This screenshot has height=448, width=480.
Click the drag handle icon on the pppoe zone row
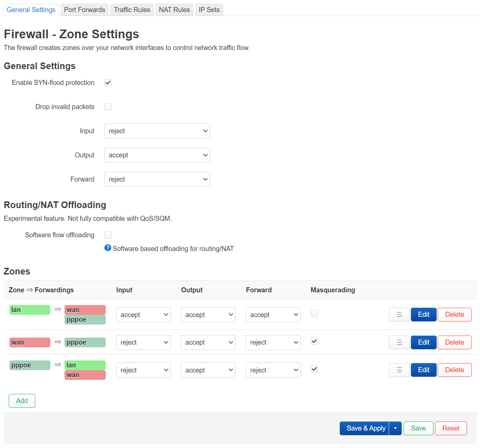click(399, 370)
